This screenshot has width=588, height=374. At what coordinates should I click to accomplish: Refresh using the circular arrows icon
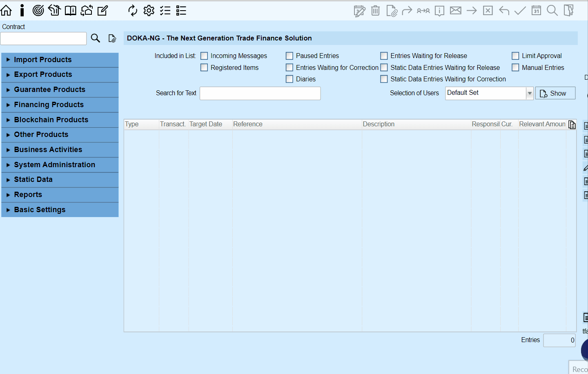(133, 10)
